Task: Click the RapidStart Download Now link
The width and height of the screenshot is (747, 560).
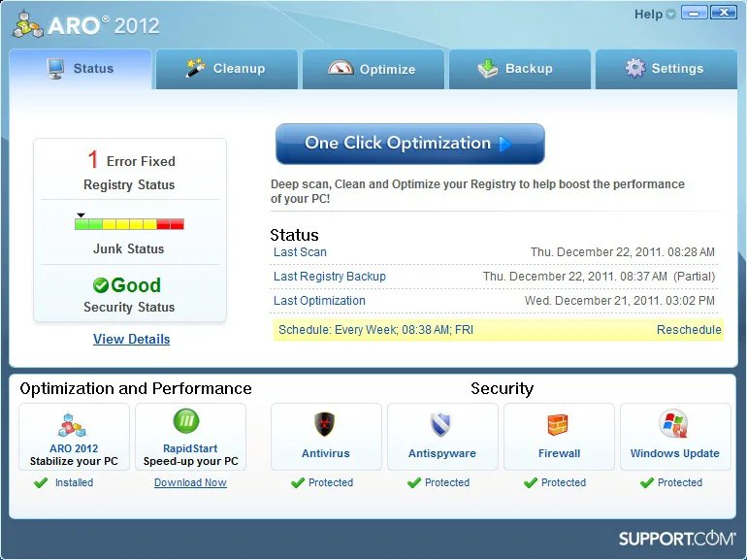Action: coord(190,482)
